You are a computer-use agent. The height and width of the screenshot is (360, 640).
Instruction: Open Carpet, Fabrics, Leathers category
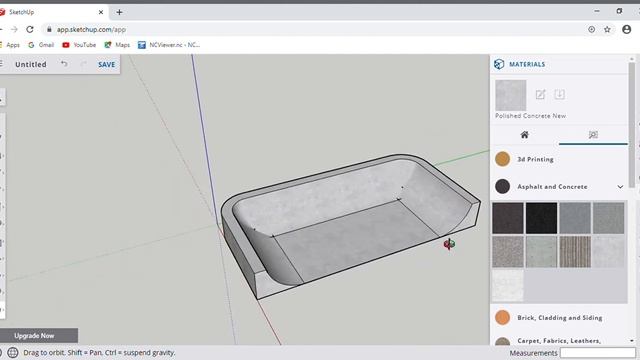click(x=559, y=341)
